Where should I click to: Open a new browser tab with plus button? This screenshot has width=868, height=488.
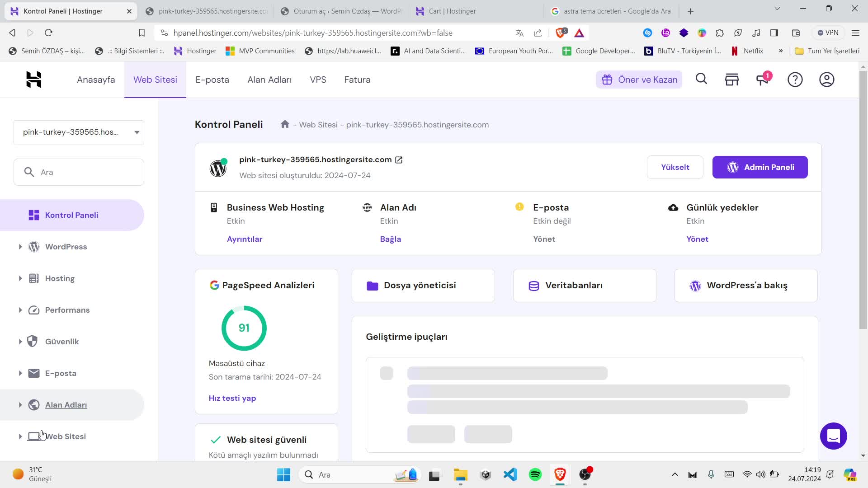click(x=690, y=11)
